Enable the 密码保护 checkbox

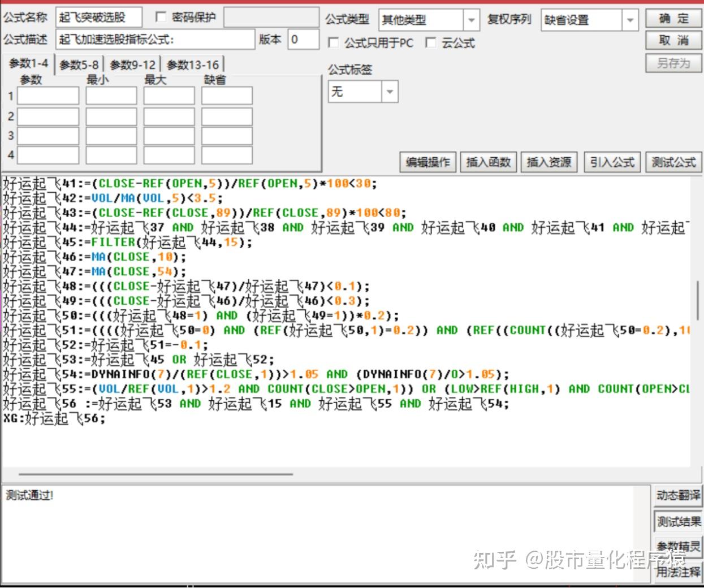161,18
